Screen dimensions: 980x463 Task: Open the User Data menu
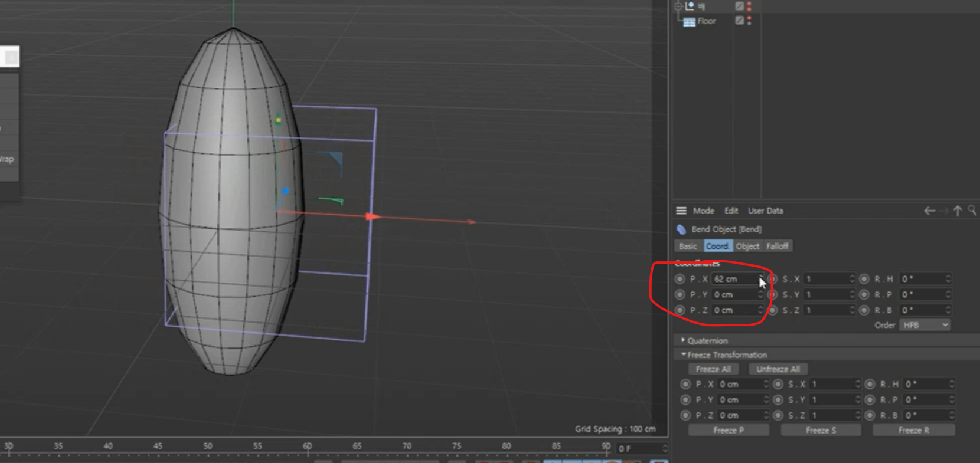pos(766,211)
